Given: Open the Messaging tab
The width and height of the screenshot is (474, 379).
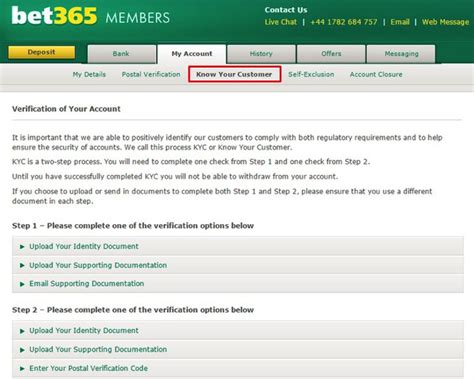Looking at the screenshot, I should click(x=401, y=54).
